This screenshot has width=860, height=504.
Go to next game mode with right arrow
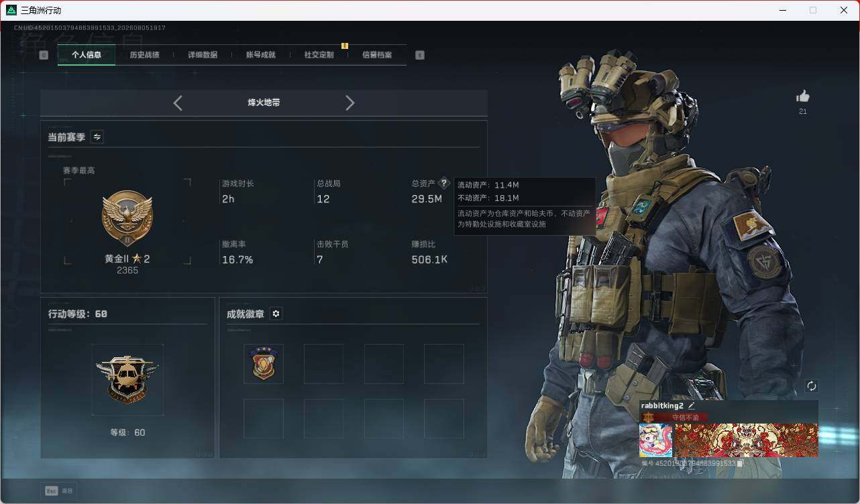(x=350, y=103)
